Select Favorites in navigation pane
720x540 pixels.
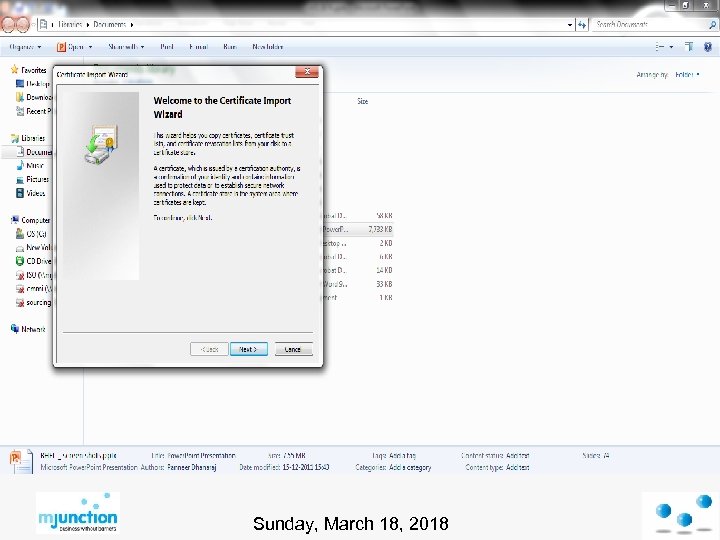34,70
